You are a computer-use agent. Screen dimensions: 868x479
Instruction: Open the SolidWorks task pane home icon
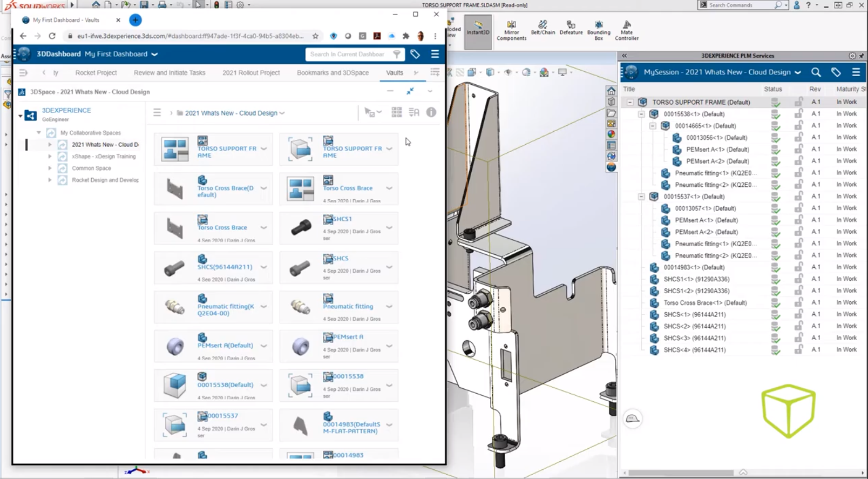click(x=611, y=91)
